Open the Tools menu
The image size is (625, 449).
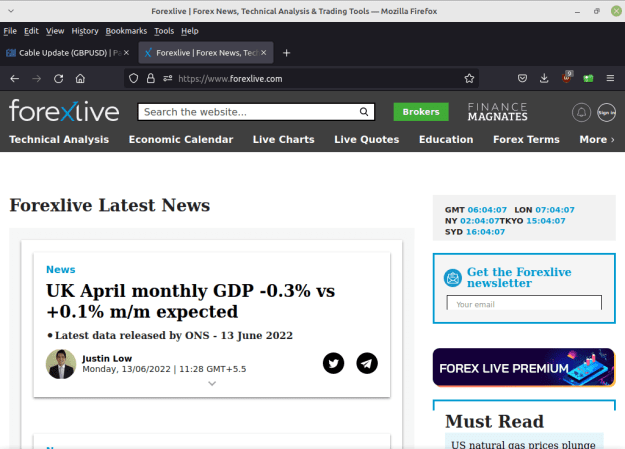coord(164,31)
